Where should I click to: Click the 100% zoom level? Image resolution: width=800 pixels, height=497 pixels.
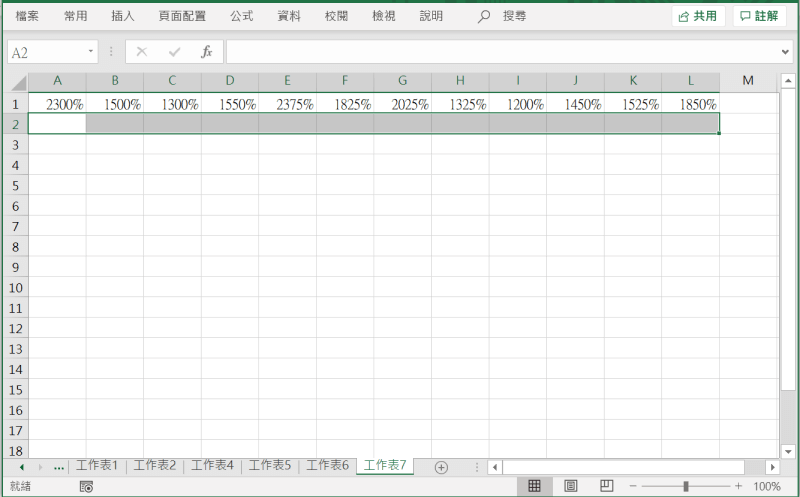(x=767, y=486)
